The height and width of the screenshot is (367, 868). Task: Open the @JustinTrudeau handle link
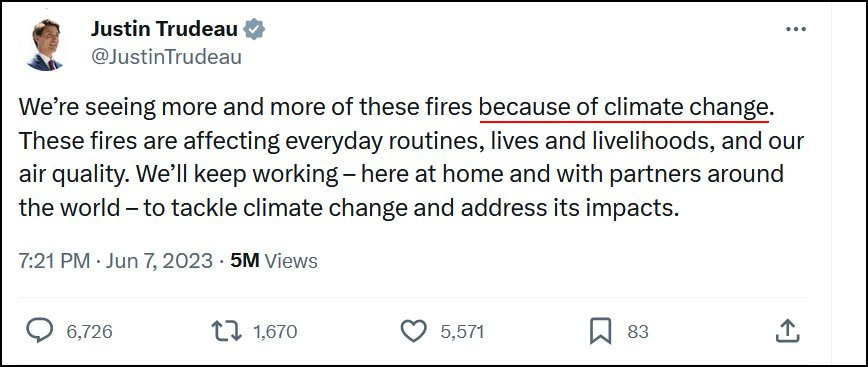[166, 57]
